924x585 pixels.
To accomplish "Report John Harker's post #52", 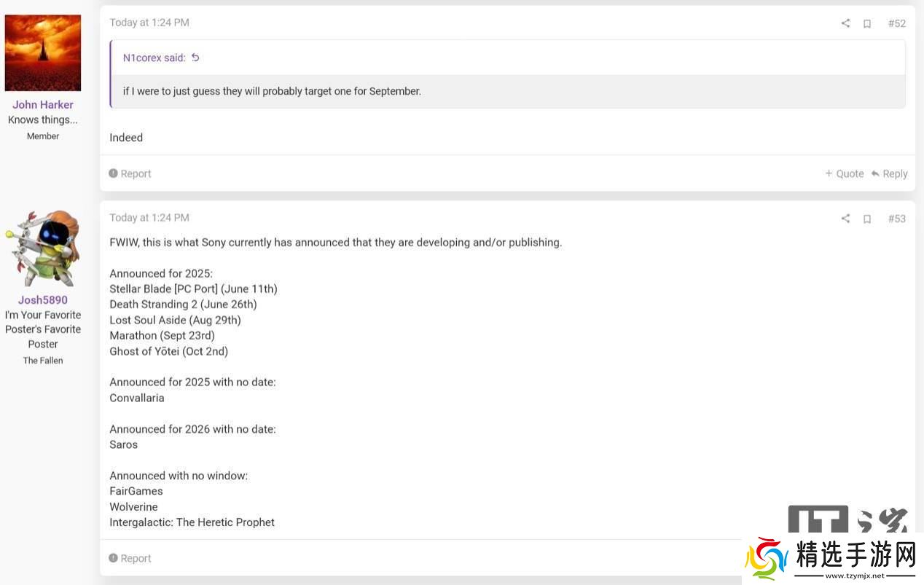I will [x=130, y=173].
